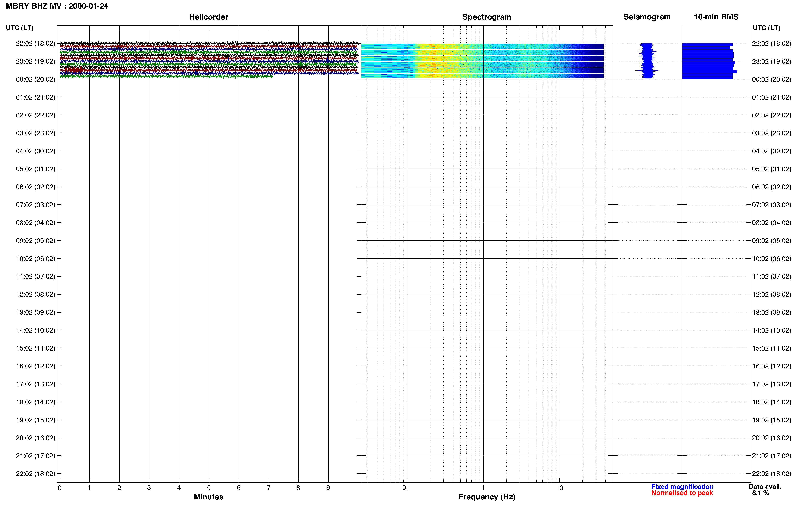Click the 6 tick on the Minutes axis

point(239,487)
